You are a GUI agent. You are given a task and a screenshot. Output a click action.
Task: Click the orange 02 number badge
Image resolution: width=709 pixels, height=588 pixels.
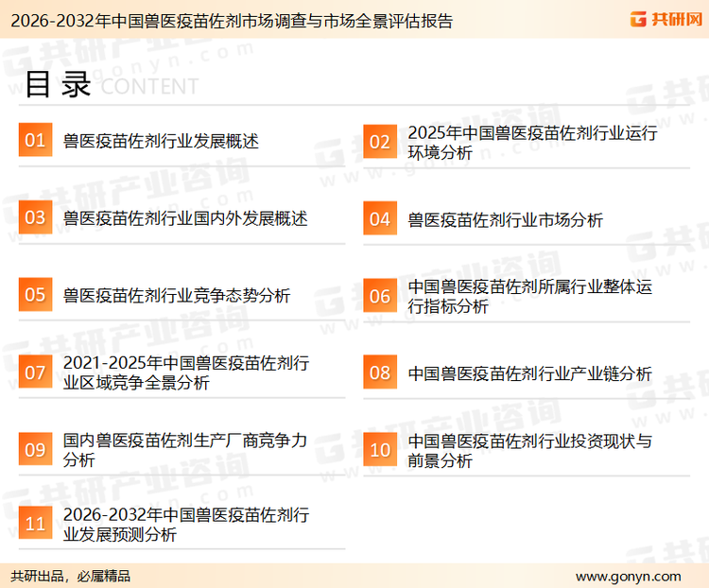[380, 142]
